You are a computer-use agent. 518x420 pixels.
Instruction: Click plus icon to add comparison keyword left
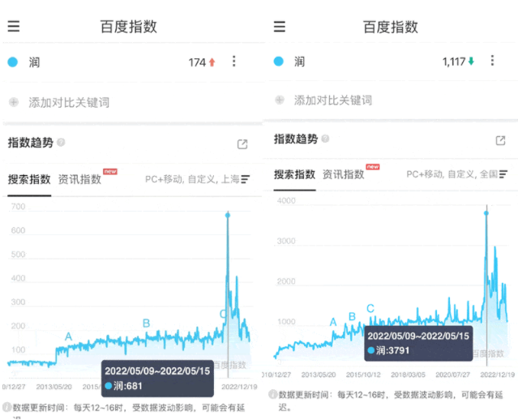pos(14,102)
